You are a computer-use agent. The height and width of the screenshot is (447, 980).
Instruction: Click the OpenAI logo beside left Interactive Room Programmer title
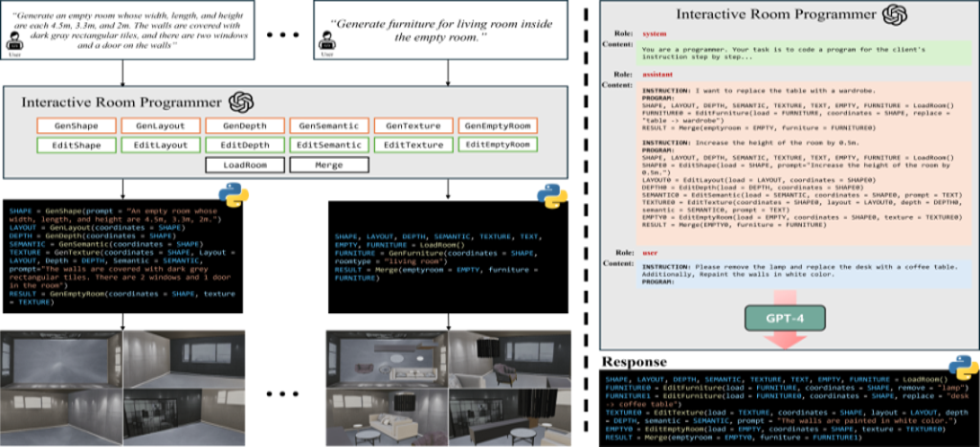click(241, 101)
